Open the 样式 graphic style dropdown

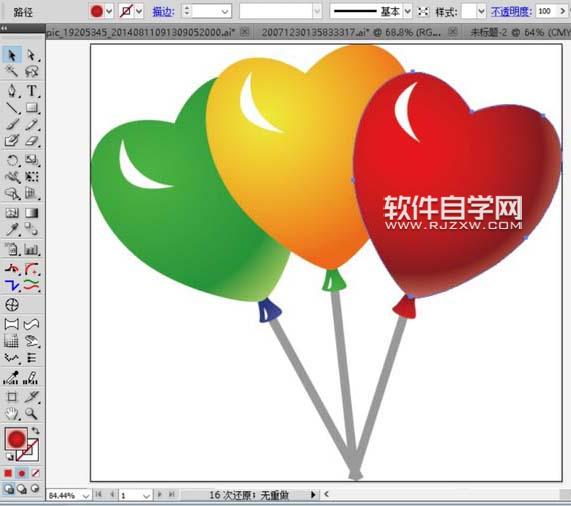pos(481,12)
